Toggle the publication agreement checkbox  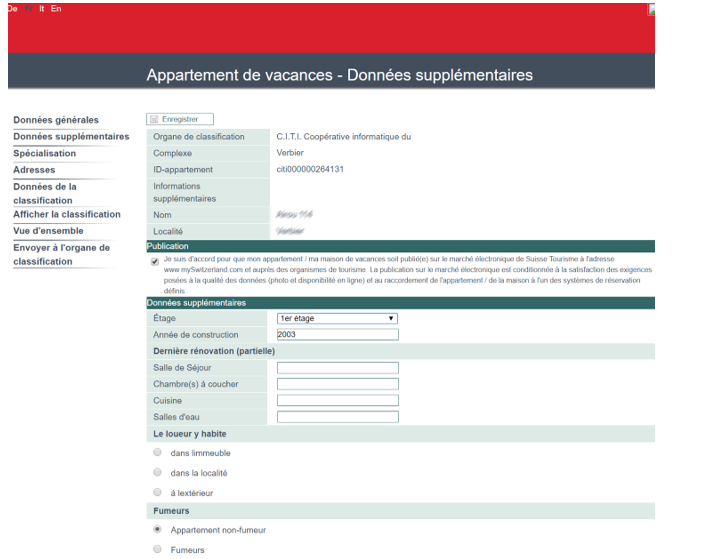pyautogui.click(x=154, y=260)
